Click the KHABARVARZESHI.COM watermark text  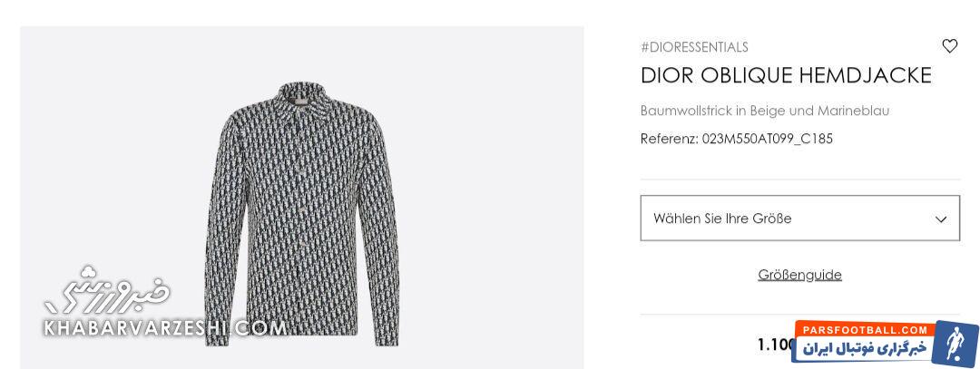click(x=164, y=328)
